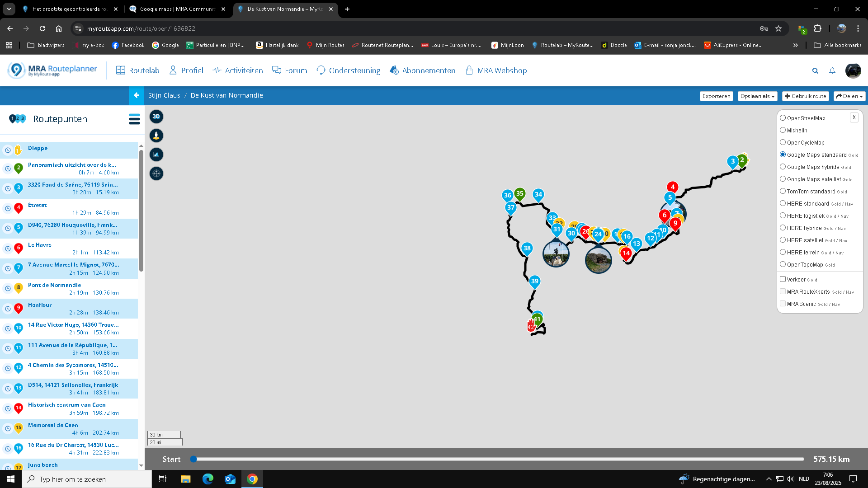868x488 pixels.
Task: Select map waypoint marker 39
Action: [x=535, y=282]
